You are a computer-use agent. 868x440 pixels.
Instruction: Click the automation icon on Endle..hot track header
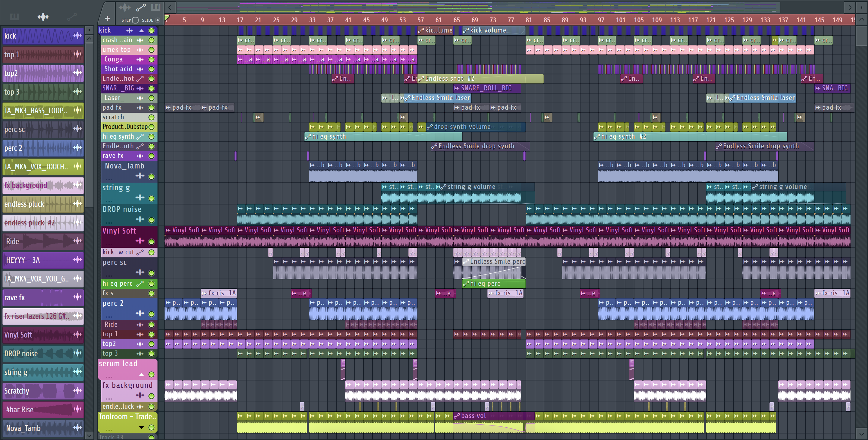[x=140, y=78]
